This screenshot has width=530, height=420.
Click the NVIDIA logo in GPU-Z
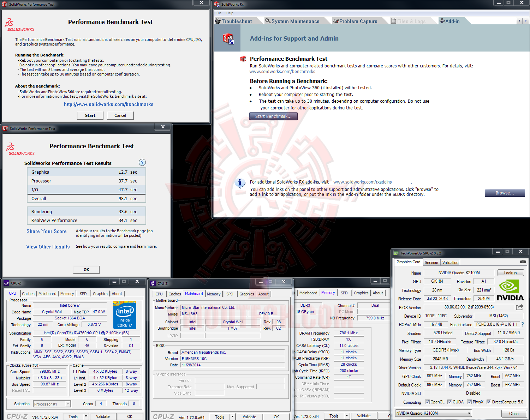pyautogui.click(x=510, y=290)
